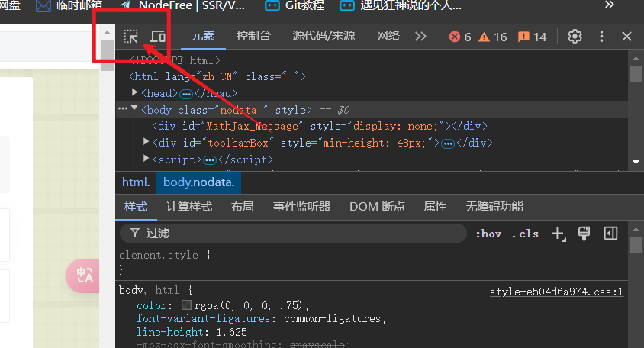Open the 属性 tab
Screen dimensions: 644x348
[x=436, y=207]
